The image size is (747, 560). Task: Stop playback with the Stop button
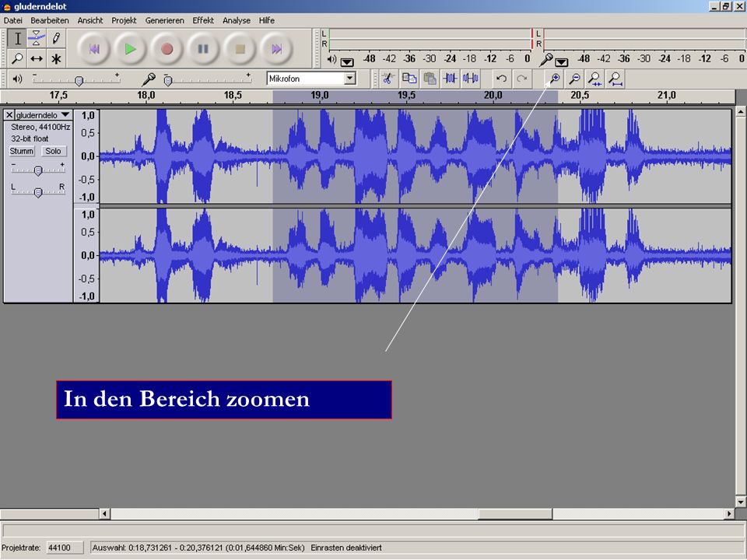click(x=240, y=49)
